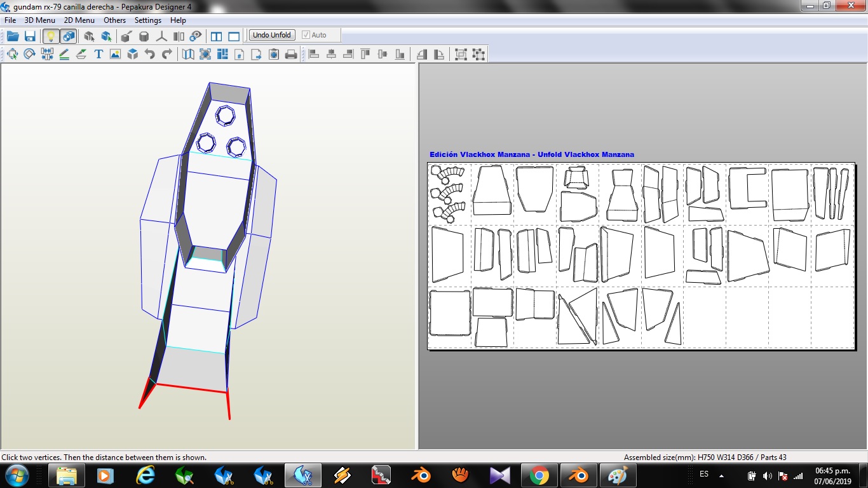Click the gray cylinder solid view icon
Image resolution: width=868 pixels, height=488 pixels.
click(x=144, y=36)
